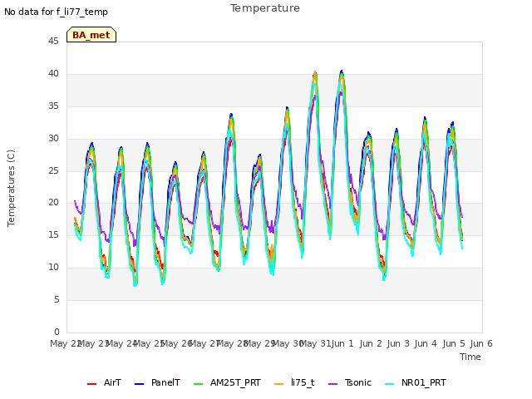Toggle the AM25T_PRT legend entry
Viewport: 532px width, 399px height.
(227, 382)
